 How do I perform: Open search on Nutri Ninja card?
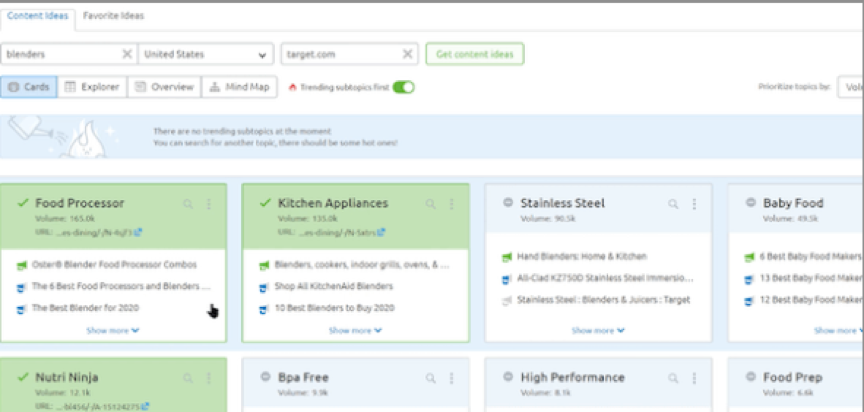pyautogui.click(x=188, y=378)
